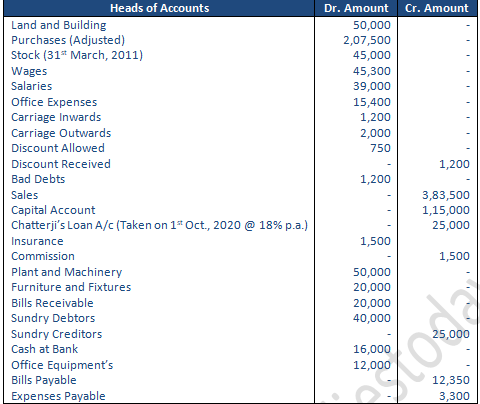Click the 20,000 Bills Receivable amount
The width and height of the screenshot is (480, 404).
click(372, 303)
